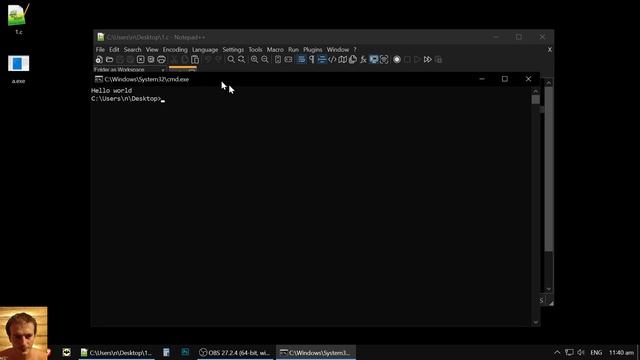The image size is (640, 360).
Task: Open the Settings menu in Notepad++
Action: pos(233,49)
